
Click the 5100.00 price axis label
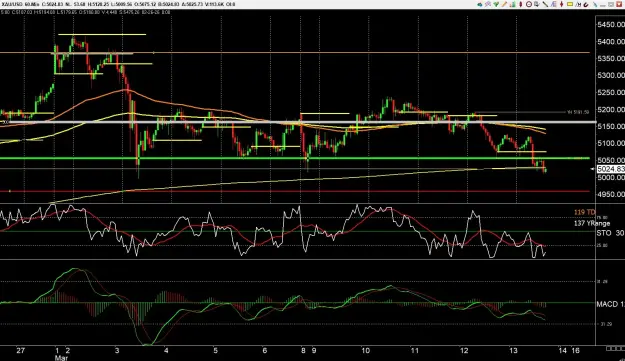pyautogui.click(x=611, y=143)
